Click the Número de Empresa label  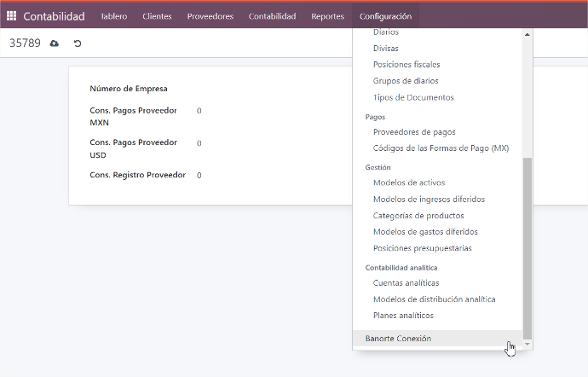pos(129,89)
